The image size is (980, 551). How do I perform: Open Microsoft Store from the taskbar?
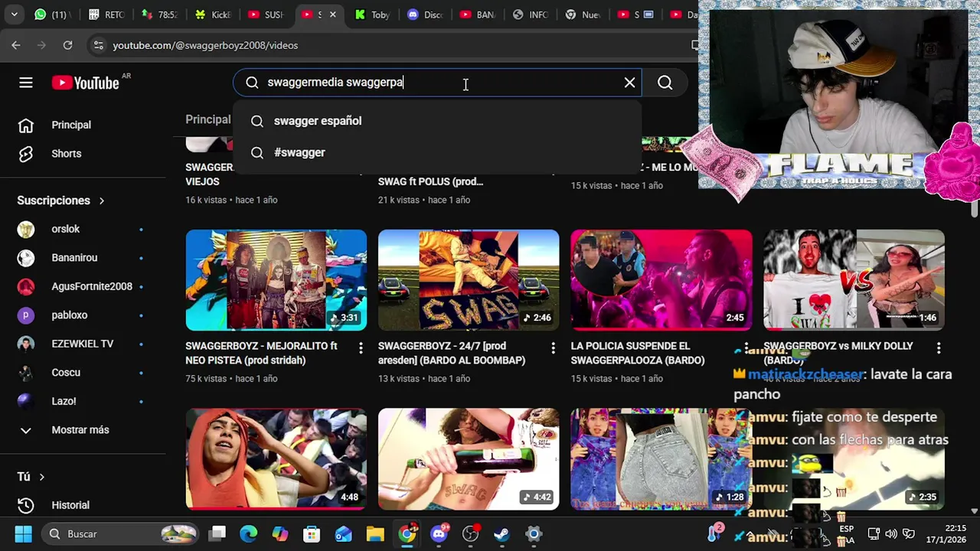pyautogui.click(x=312, y=533)
